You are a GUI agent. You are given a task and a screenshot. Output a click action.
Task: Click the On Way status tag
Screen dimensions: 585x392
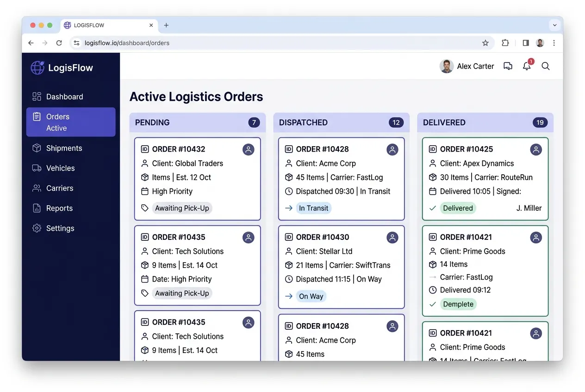[311, 296]
